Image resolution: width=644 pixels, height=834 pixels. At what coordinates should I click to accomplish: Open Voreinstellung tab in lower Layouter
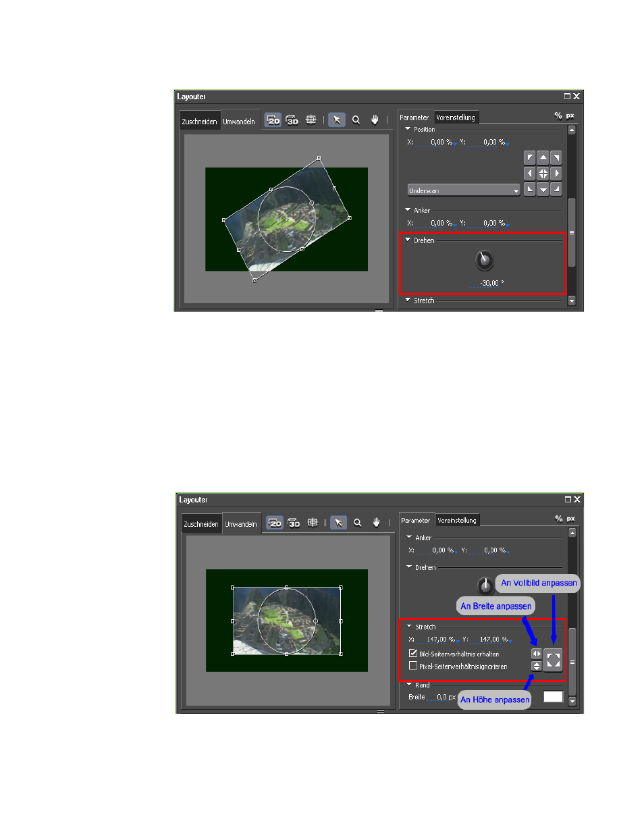point(457,520)
